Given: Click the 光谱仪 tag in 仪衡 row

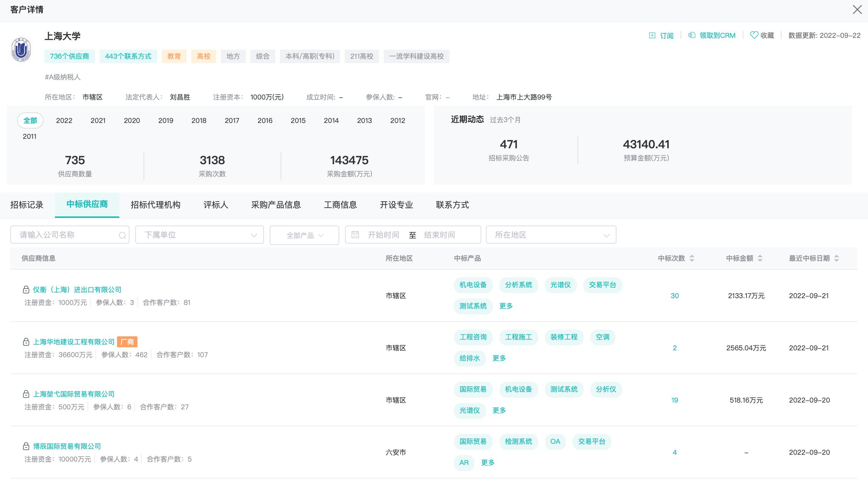Looking at the screenshot, I should point(560,285).
